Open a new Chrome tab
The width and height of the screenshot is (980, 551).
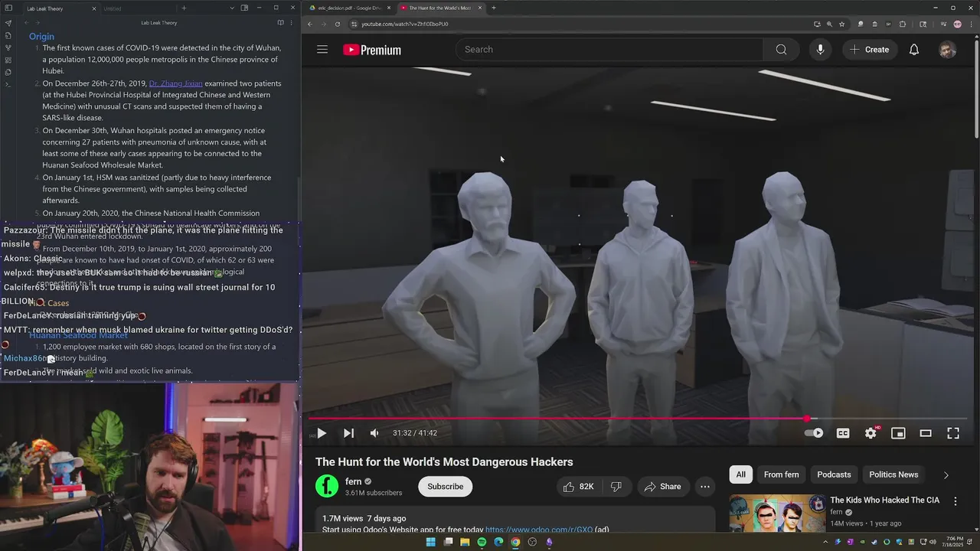coord(493,8)
